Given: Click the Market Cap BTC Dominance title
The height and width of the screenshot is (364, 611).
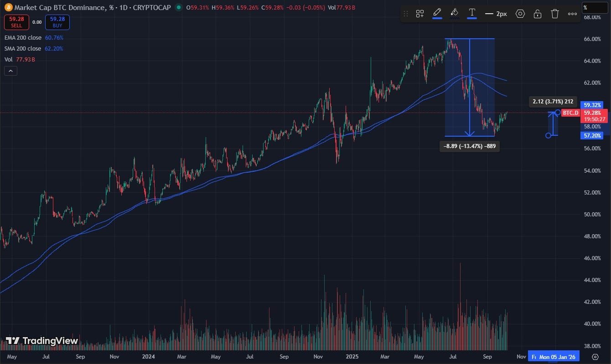Looking at the screenshot, I should [x=59, y=8].
